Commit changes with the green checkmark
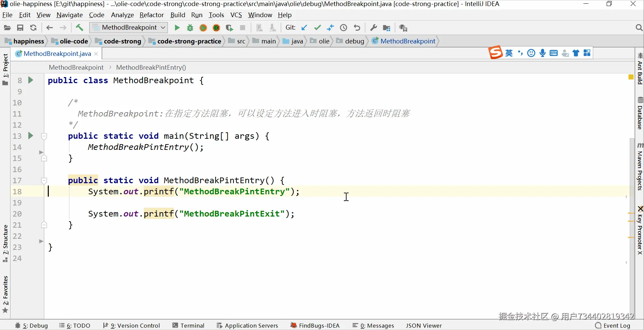This screenshot has width=644, height=330. coord(317,28)
